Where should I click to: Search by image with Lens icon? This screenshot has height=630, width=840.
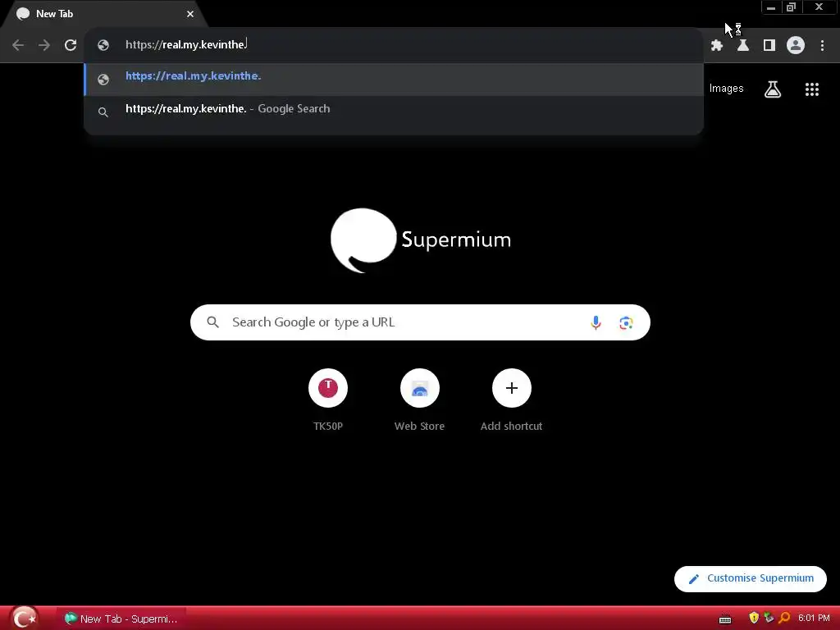click(626, 322)
